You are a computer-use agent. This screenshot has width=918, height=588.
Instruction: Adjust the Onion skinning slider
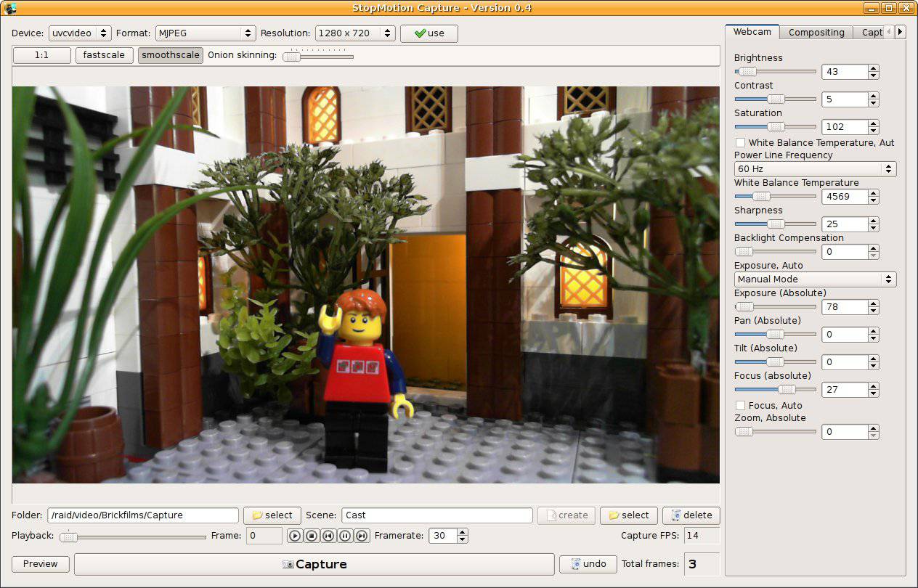318,56
